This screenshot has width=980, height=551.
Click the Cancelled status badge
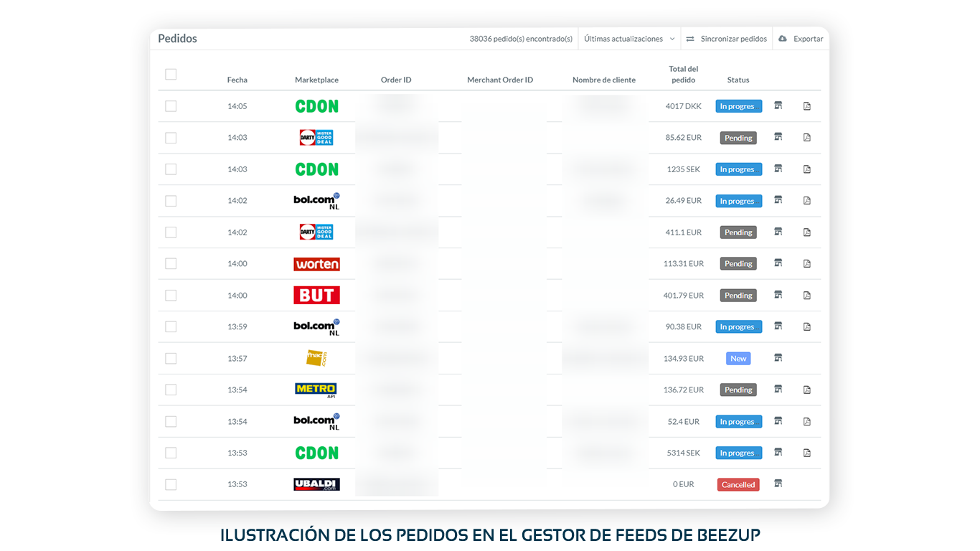pyautogui.click(x=738, y=485)
